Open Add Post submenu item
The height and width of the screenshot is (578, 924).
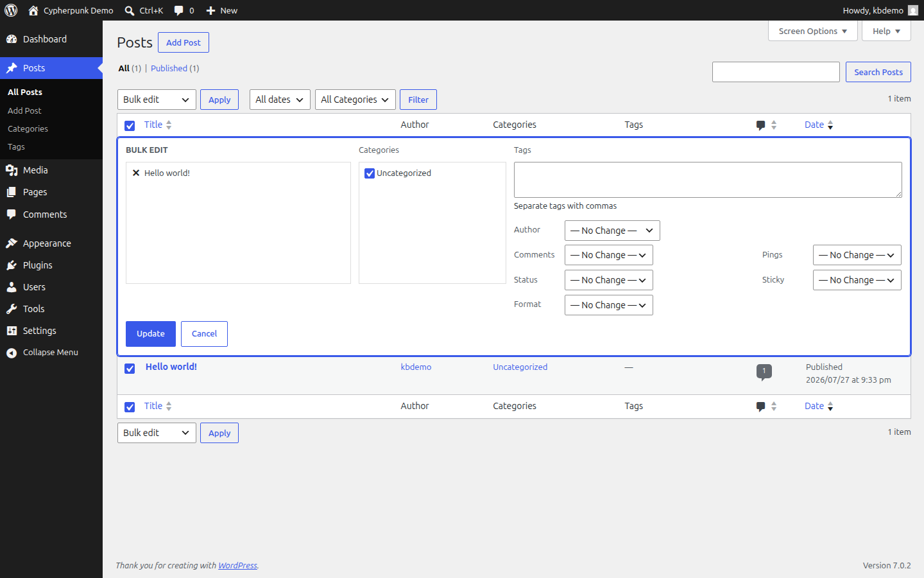(x=24, y=110)
